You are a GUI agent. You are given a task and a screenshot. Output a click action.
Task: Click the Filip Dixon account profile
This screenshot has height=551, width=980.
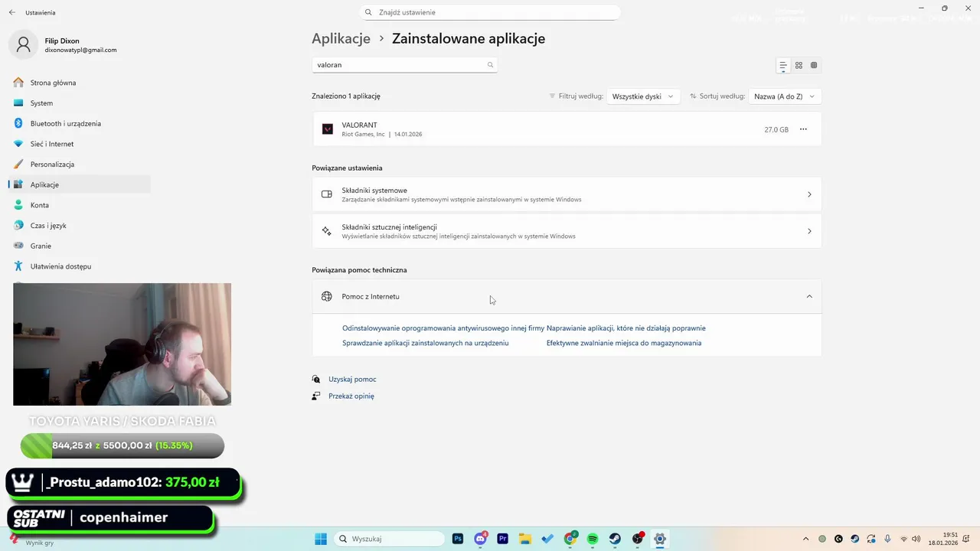[64, 45]
